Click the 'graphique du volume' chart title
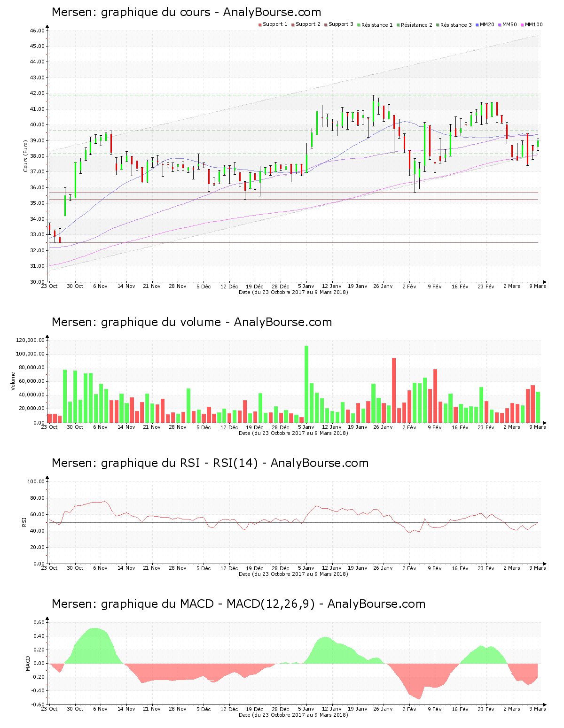The width and height of the screenshot is (564, 728). point(192,322)
